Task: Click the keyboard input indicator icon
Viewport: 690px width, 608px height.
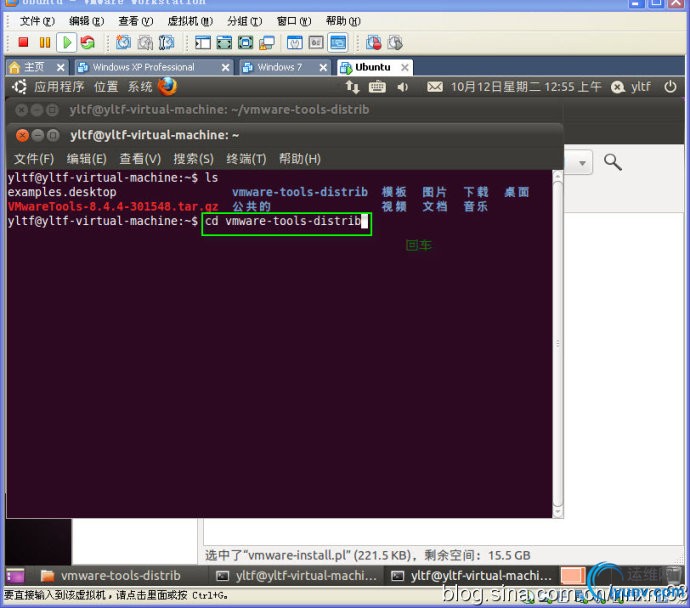Action: point(377,87)
